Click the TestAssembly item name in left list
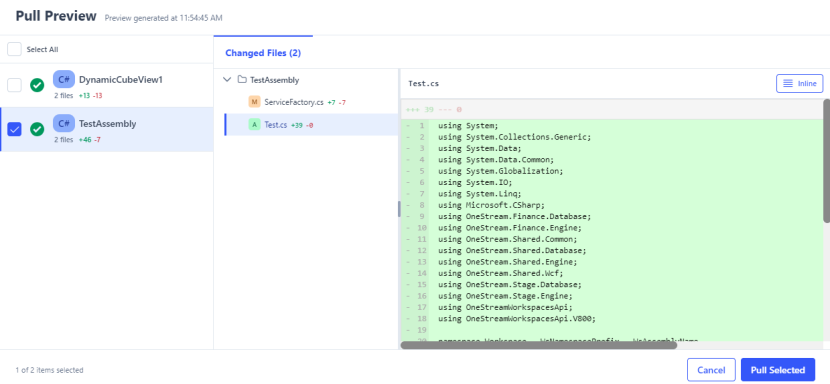 click(107, 123)
